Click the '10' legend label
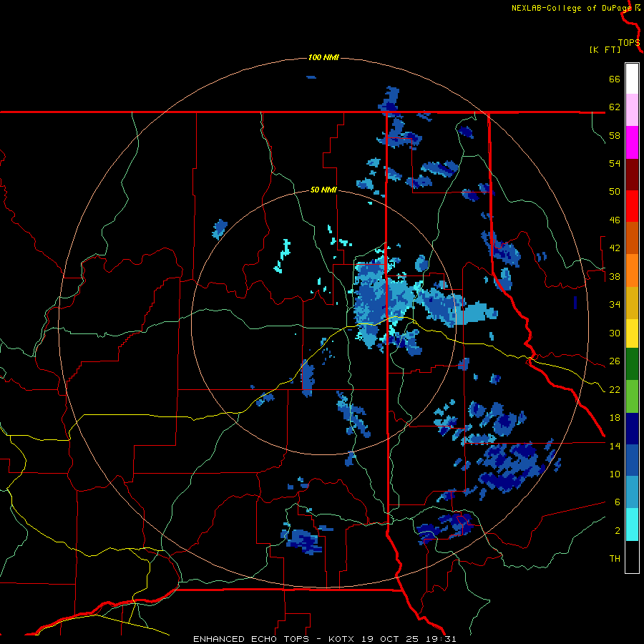 click(615, 474)
